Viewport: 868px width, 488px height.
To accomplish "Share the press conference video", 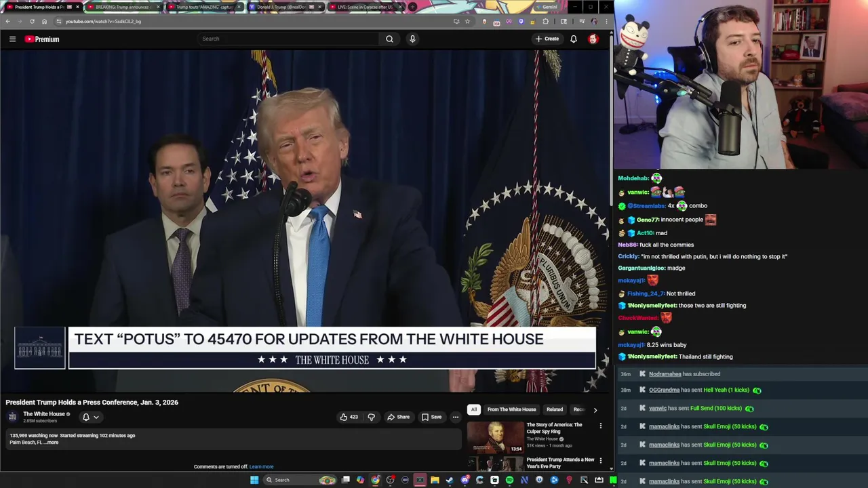I will (x=398, y=417).
